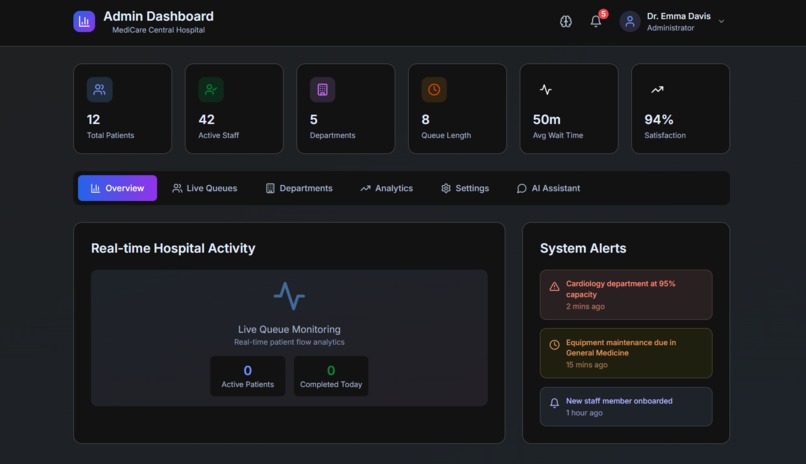
Task: Click the '2 mins ago' timestamp
Action: 585,306
